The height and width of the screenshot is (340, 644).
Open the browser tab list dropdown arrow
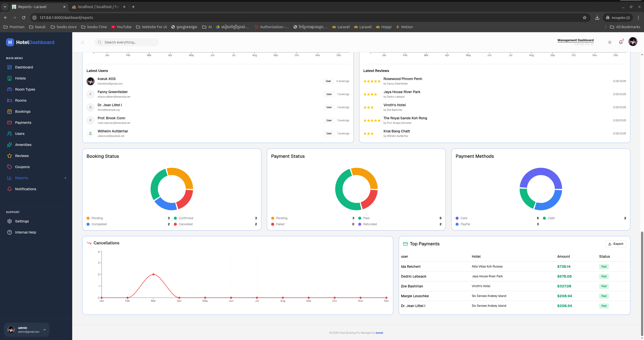point(5,7)
